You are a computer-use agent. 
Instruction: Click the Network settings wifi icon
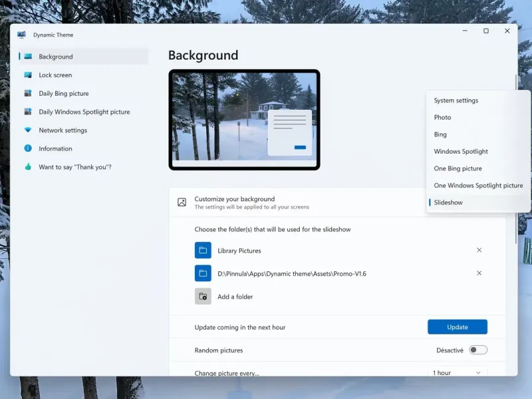coord(28,130)
